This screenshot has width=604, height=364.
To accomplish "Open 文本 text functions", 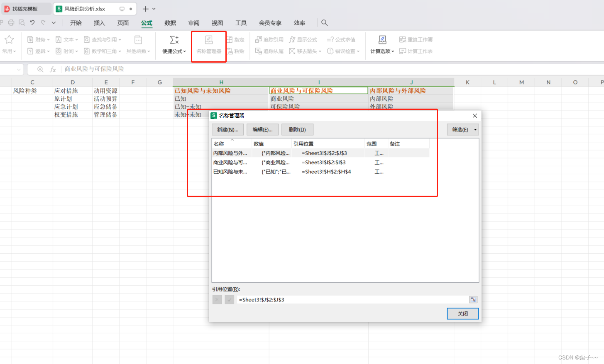I will point(67,39).
